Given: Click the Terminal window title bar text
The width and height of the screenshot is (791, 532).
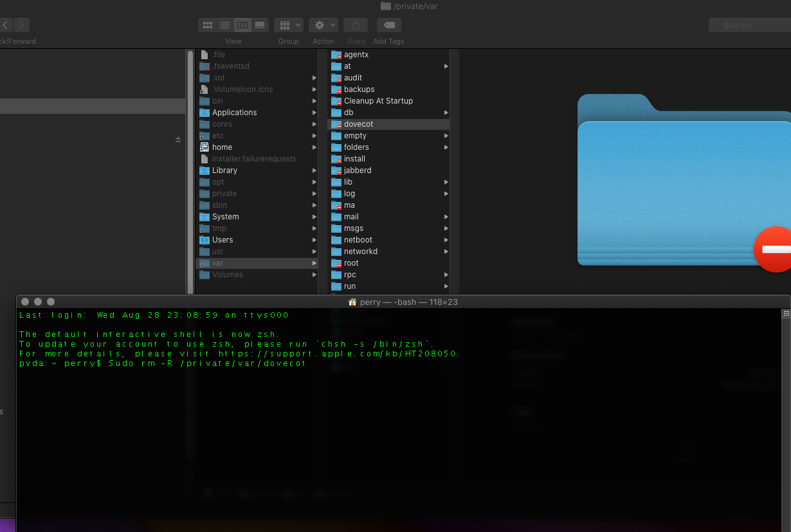Looking at the screenshot, I should coord(408,302).
